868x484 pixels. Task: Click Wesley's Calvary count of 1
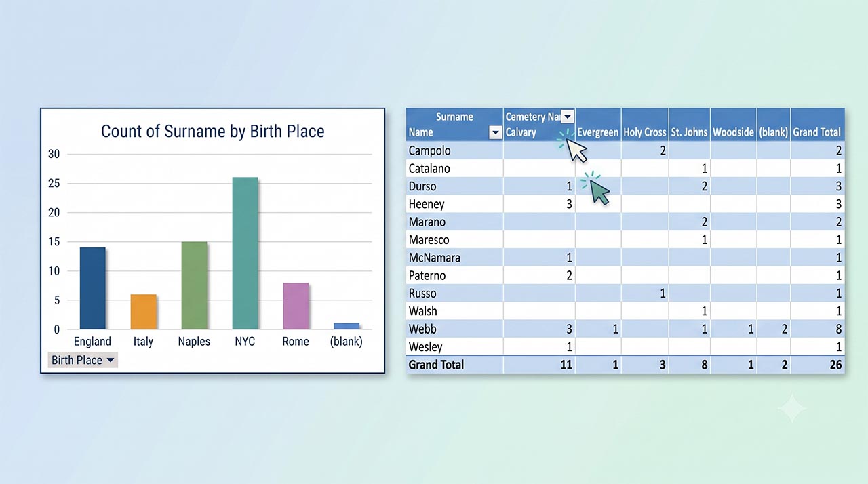click(x=569, y=346)
